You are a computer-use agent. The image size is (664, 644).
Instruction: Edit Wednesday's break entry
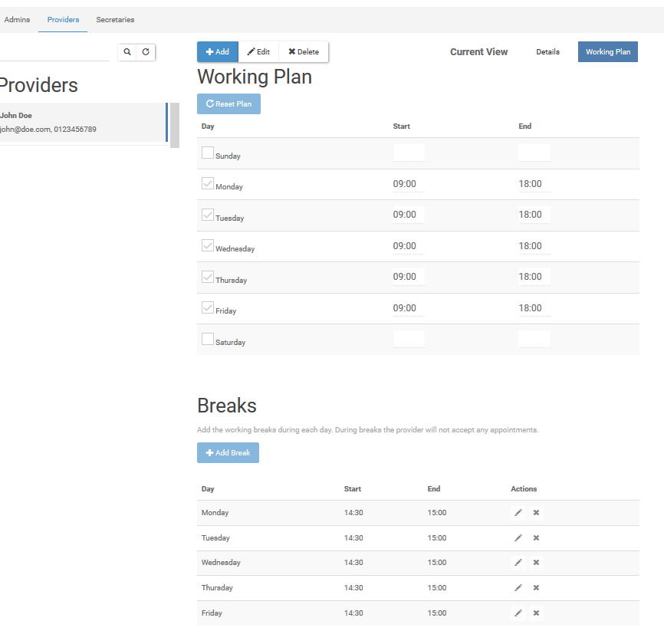click(518, 562)
